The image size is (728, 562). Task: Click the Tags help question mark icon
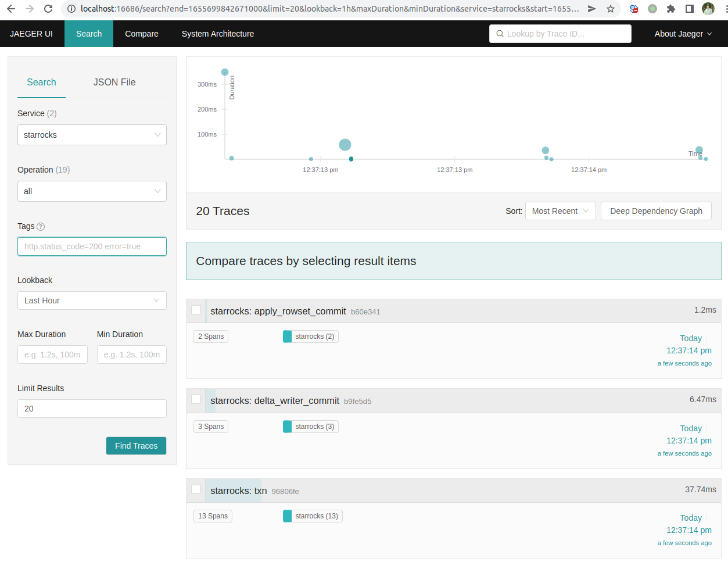pyautogui.click(x=41, y=227)
